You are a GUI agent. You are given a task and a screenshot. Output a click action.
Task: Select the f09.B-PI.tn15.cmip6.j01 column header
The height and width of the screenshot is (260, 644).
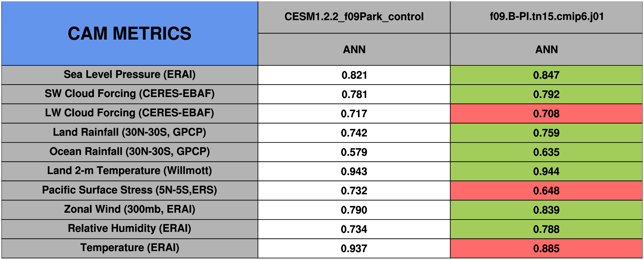[546, 17]
